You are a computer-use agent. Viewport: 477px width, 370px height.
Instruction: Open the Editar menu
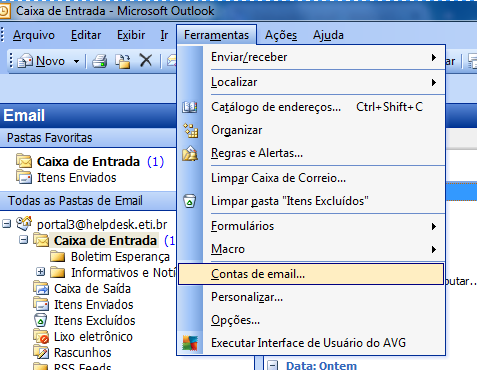[x=86, y=35]
